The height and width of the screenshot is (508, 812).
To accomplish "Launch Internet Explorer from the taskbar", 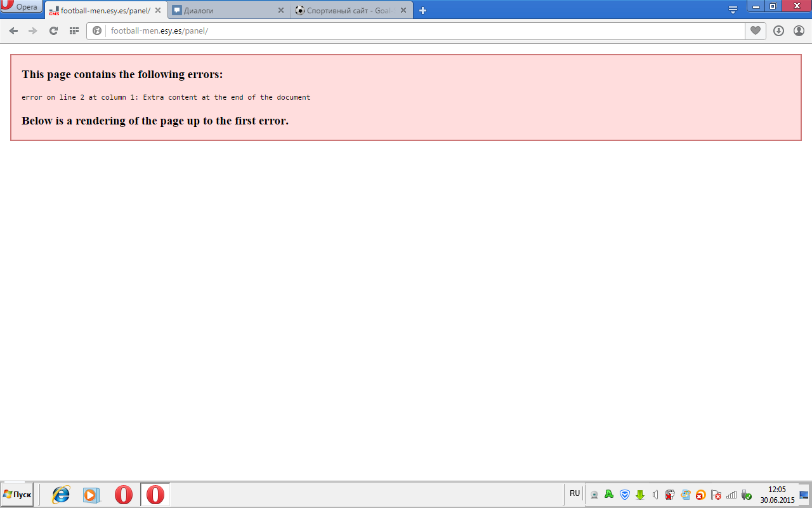I will pos(61,495).
